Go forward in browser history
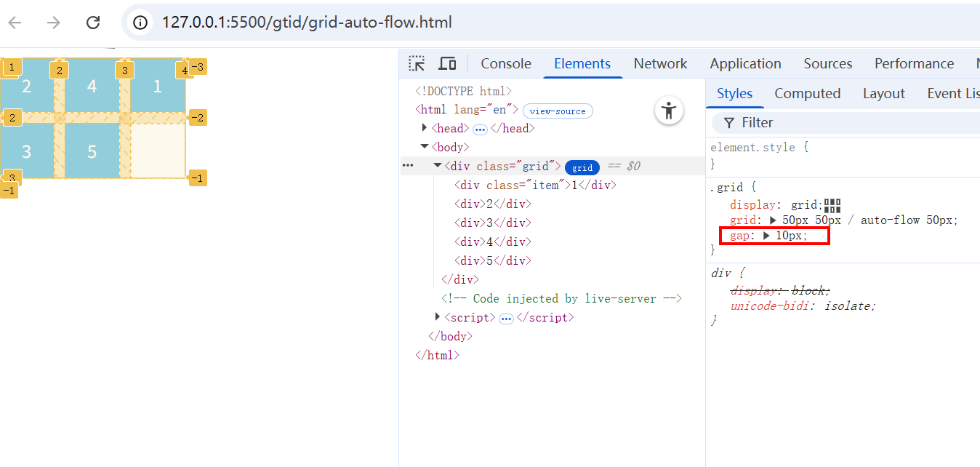The image size is (980, 467). (x=54, y=23)
